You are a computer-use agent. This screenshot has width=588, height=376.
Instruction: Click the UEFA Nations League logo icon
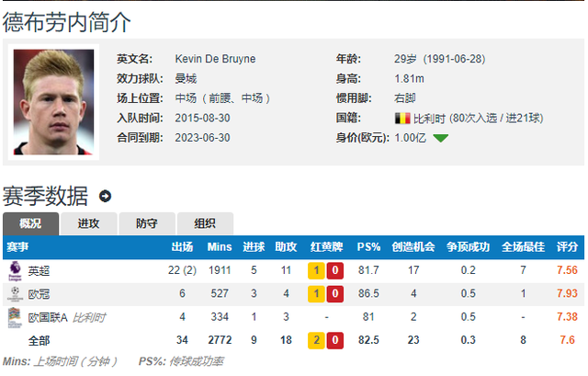15,316
